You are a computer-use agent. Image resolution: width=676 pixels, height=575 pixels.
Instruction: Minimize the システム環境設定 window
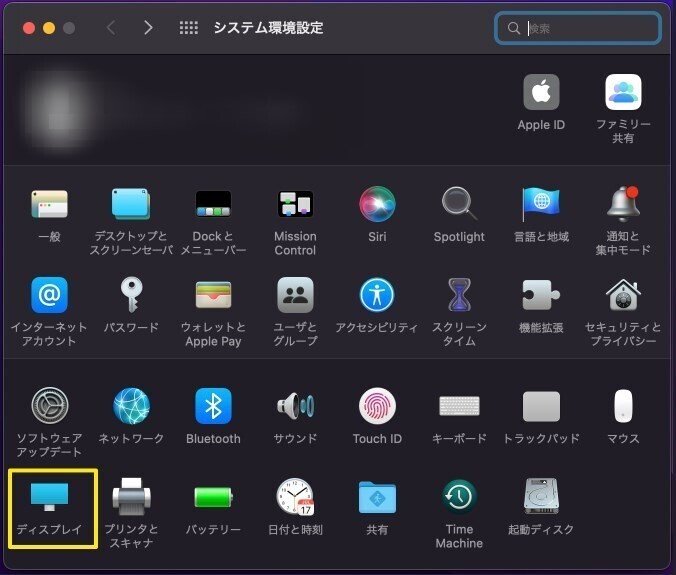click(49, 28)
